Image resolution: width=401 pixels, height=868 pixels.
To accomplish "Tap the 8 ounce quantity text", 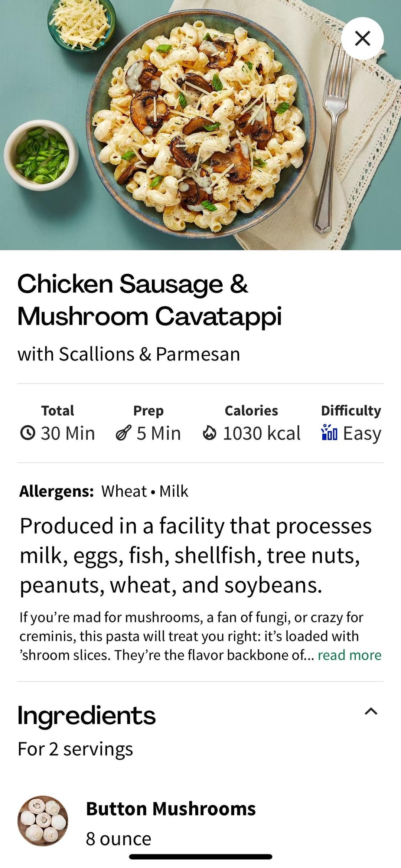I will 118,839.
